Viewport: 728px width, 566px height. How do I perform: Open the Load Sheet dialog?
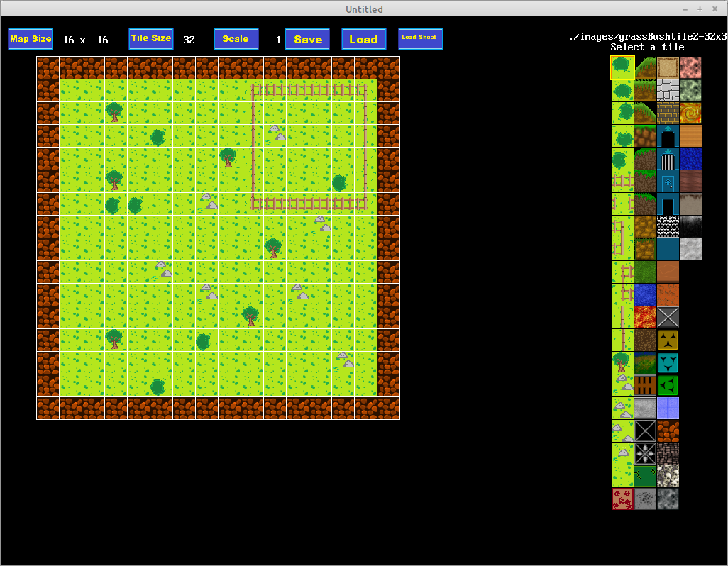[420, 38]
